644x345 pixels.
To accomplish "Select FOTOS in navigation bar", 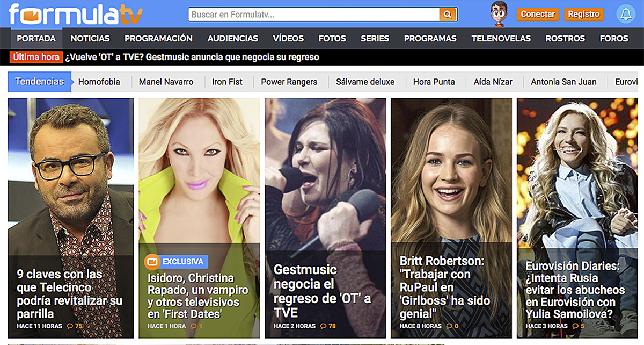I will click(332, 39).
